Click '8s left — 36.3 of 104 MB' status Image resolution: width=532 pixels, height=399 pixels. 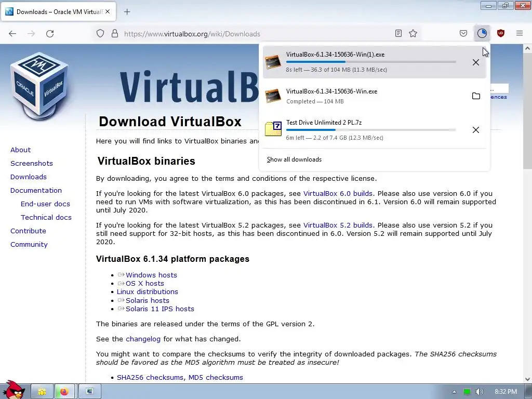[x=336, y=70]
